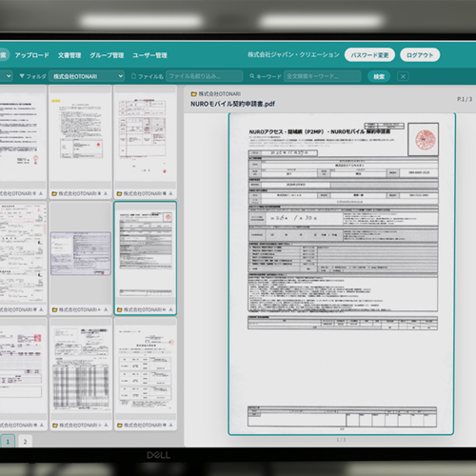Click the file icon beside ファイル名

[133, 76]
